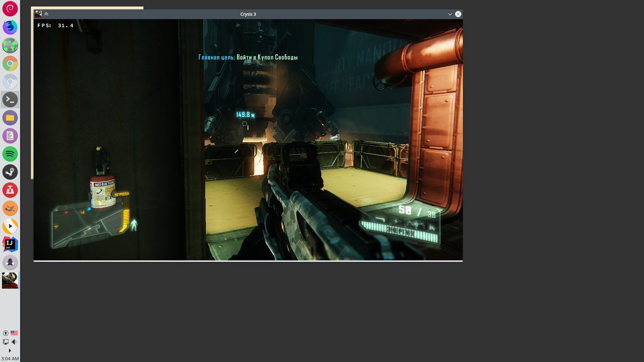Click the red instruction canister
The image size is (644, 362).
[x=103, y=192]
